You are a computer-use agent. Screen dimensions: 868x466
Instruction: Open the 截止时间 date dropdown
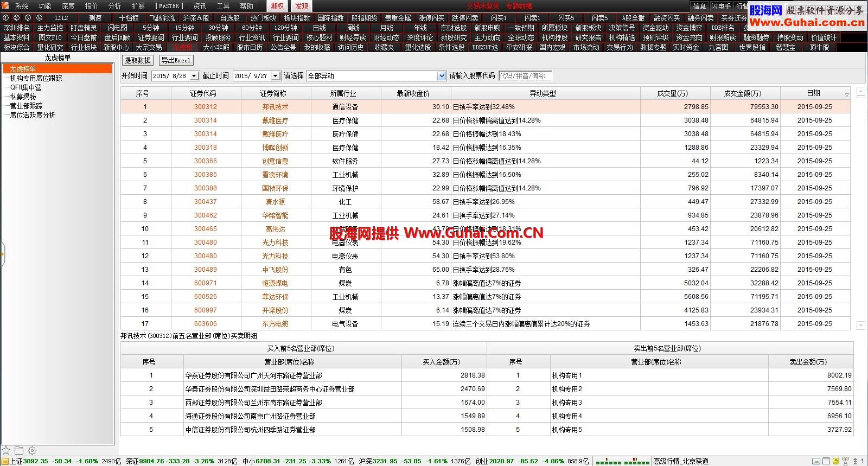pyautogui.click(x=276, y=76)
